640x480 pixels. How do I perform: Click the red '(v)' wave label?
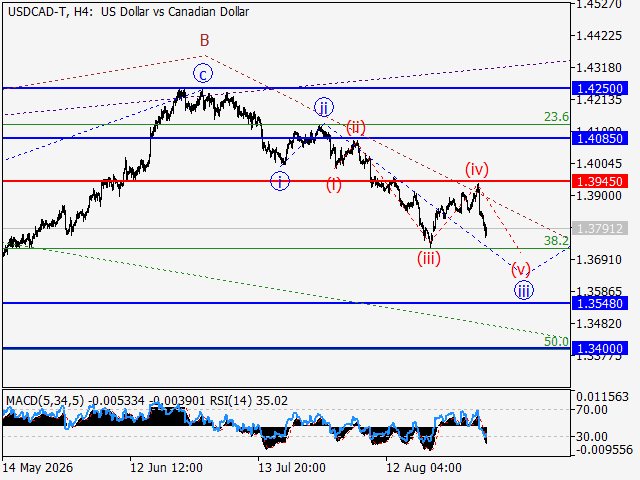pos(521,269)
